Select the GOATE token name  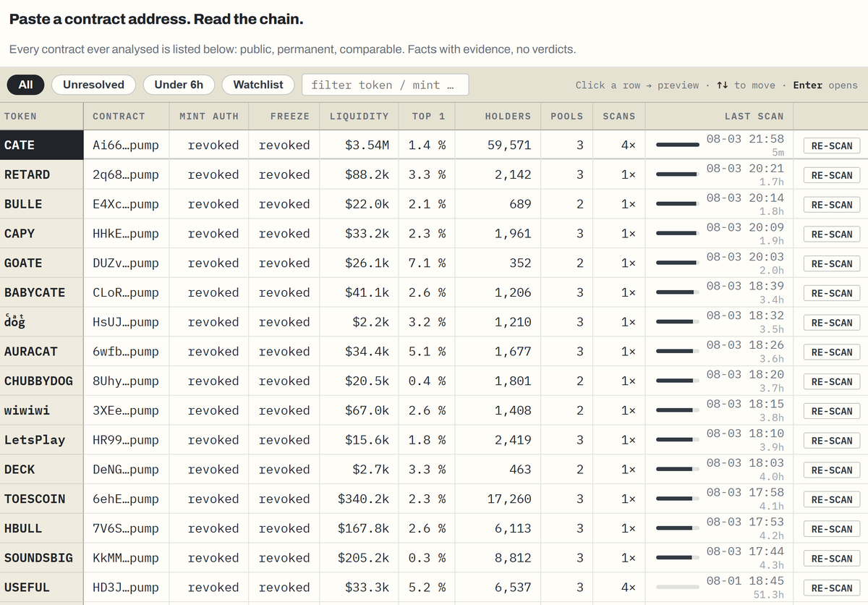pos(23,263)
